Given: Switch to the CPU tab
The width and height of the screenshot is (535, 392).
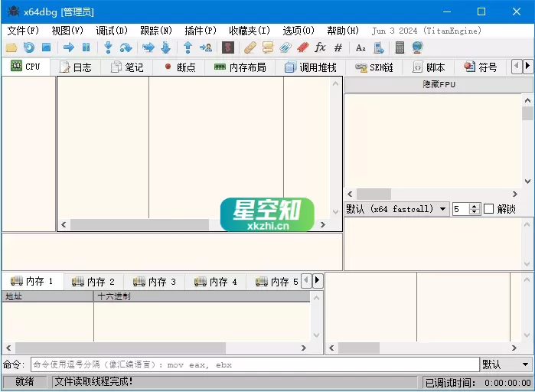Looking at the screenshot, I should 25,67.
